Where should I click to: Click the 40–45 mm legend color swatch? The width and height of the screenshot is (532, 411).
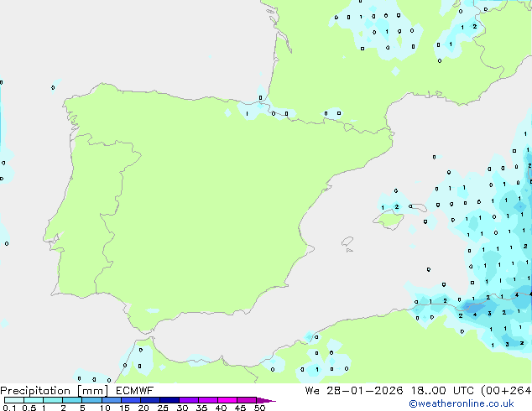click(227, 400)
